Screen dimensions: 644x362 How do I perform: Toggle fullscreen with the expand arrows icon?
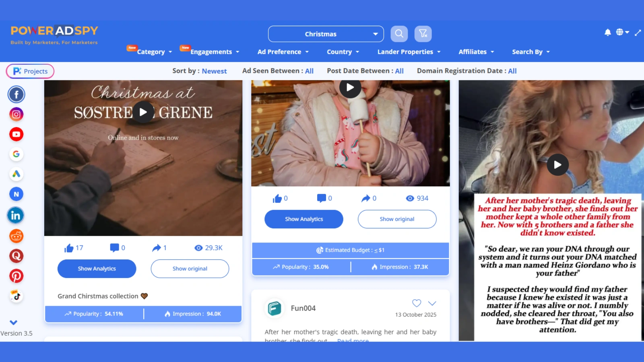[638, 33]
